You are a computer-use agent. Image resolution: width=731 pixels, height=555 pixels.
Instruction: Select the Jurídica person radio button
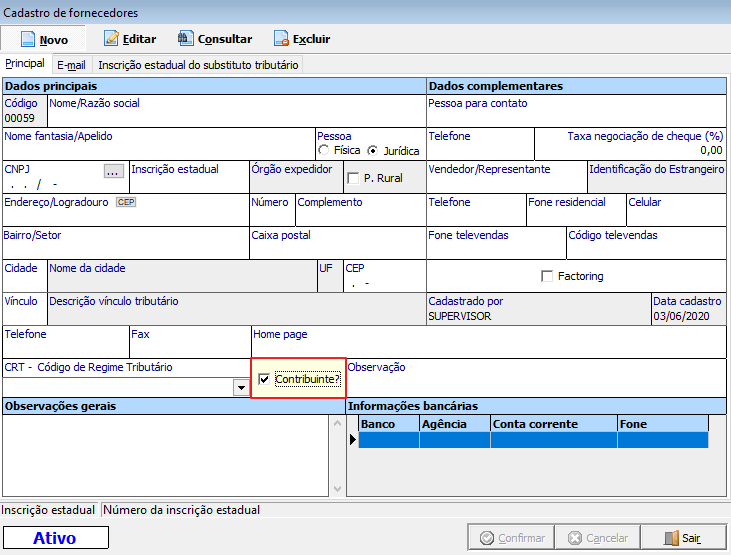[x=373, y=151]
